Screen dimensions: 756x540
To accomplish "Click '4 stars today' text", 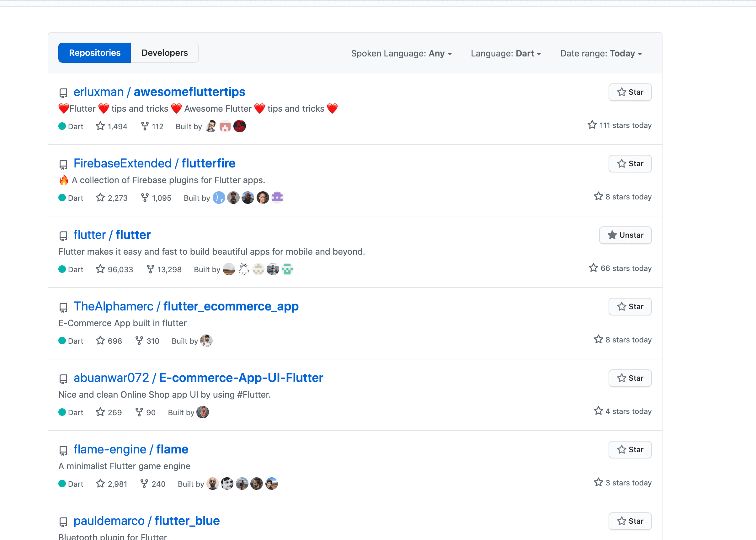I will (628, 411).
